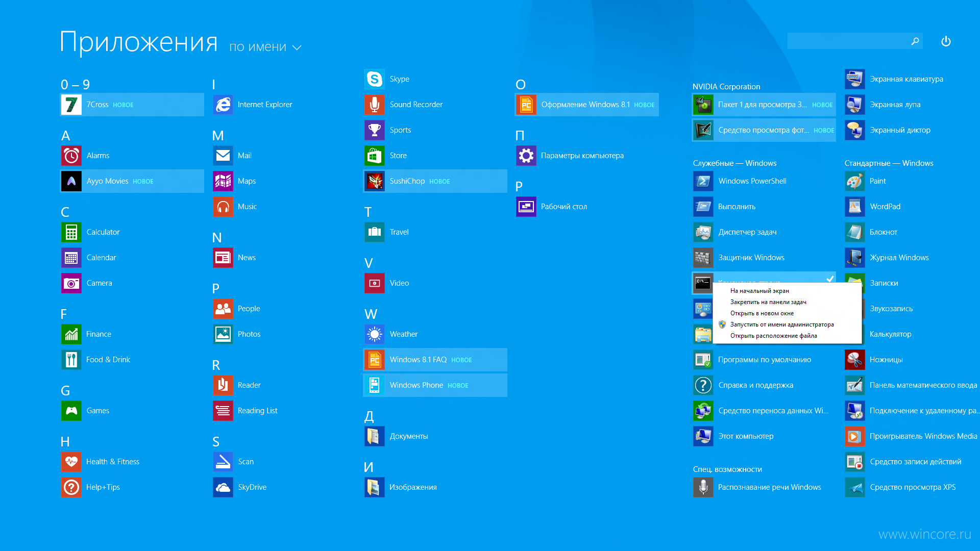Viewport: 980px width, 551px height.
Task: Launch the Maps app icon
Action: pos(223,181)
